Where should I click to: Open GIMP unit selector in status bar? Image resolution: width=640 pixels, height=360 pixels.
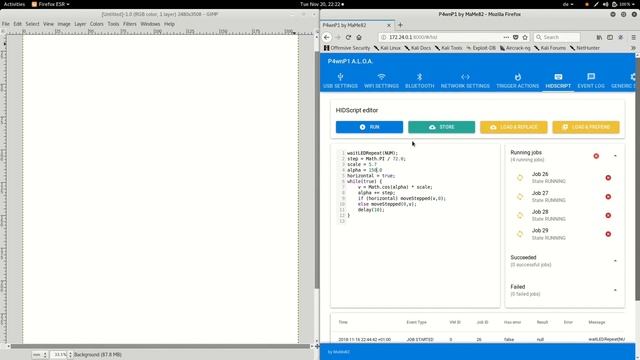(x=40, y=355)
